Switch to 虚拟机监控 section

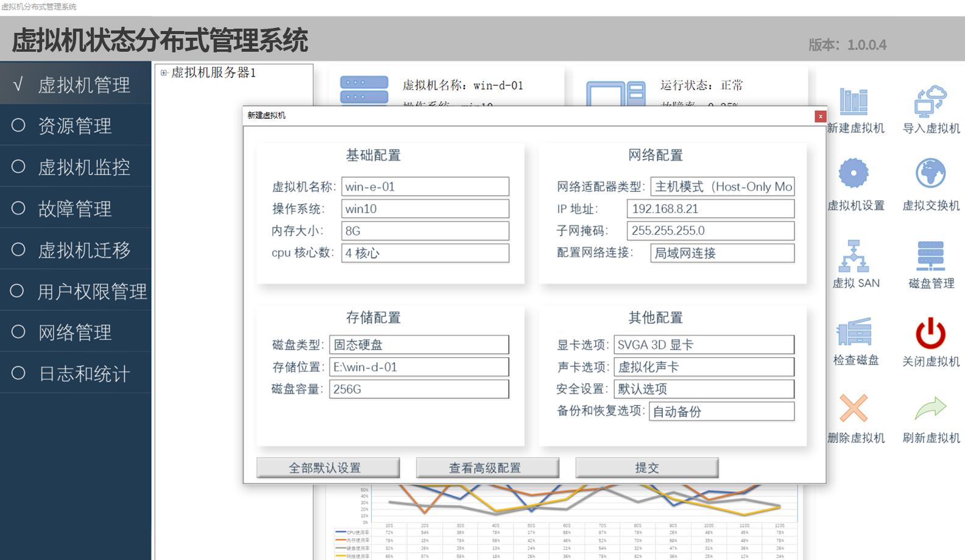pyautogui.click(x=76, y=166)
